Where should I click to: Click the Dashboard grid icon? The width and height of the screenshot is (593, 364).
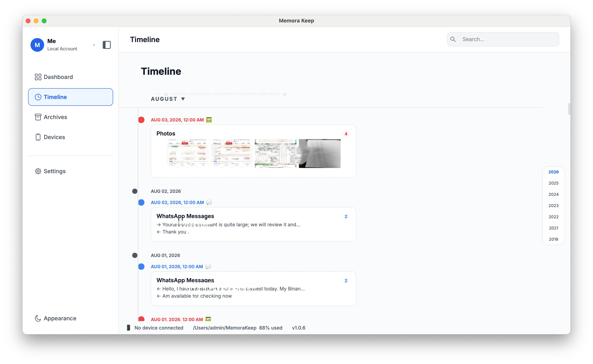38,77
